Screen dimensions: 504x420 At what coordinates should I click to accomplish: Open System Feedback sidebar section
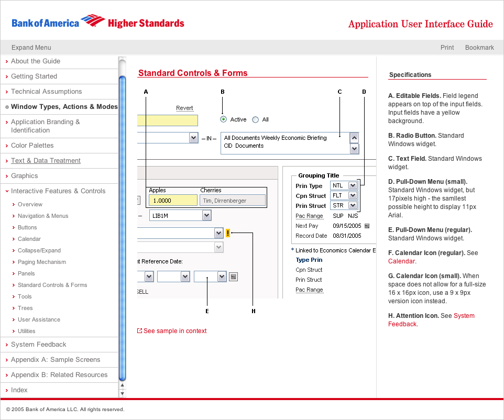pos(39,345)
